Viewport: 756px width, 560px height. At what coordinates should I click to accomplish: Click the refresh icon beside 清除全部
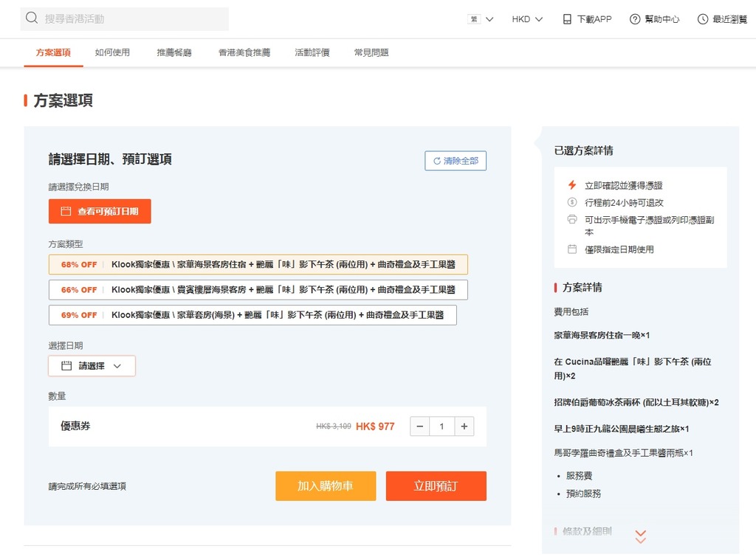coord(437,161)
